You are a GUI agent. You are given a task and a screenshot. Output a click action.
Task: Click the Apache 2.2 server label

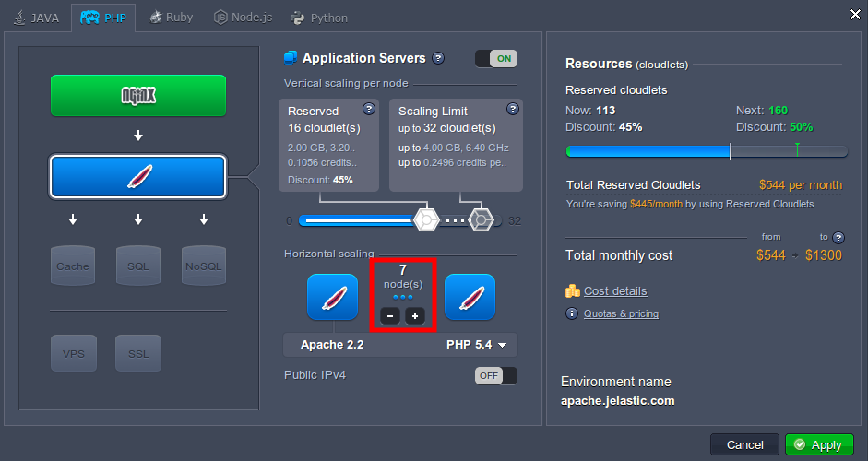[x=332, y=345]
